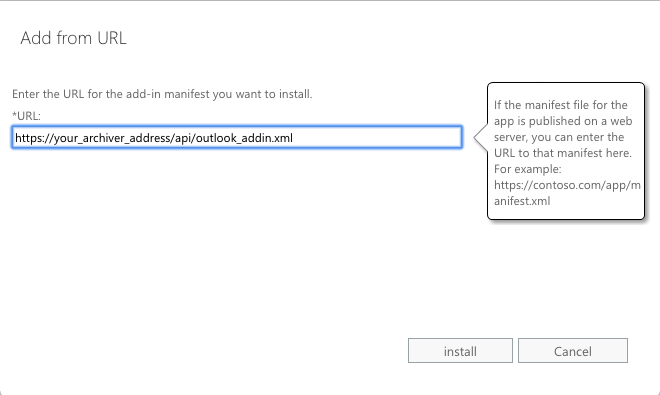The height and width of the screenshot is (395, 660).
Task: Click "URL to that manifest here." tooltip line
Action: (563, 153)
